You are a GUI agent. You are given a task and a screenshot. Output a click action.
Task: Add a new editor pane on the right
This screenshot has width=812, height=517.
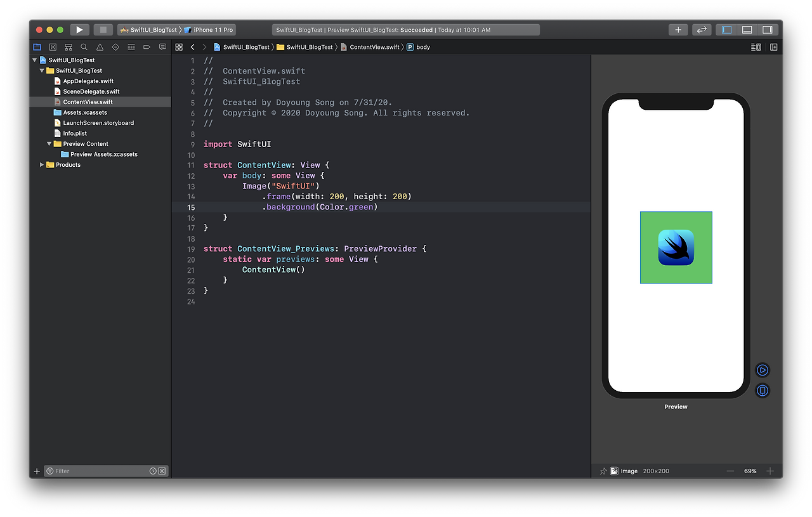pos(774,47)
